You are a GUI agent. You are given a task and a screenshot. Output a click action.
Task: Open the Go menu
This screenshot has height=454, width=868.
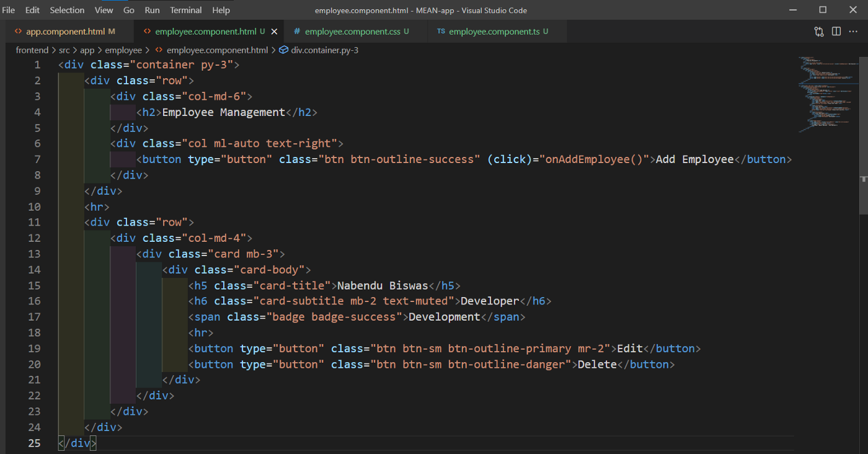click(x=129, y=10)
